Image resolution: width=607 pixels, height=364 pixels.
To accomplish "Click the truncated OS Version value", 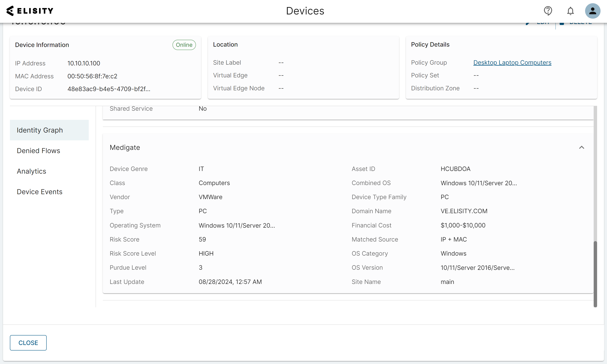I will coord(477,268).
